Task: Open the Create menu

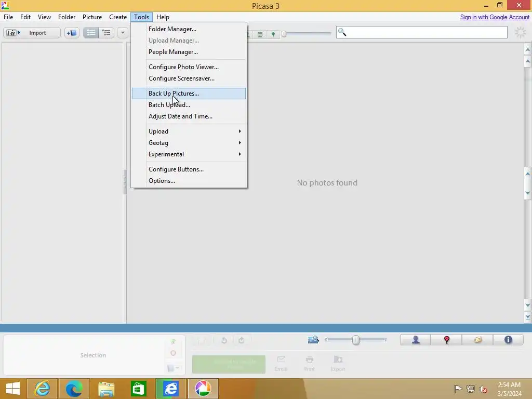Action: click(x=118, y=17)
